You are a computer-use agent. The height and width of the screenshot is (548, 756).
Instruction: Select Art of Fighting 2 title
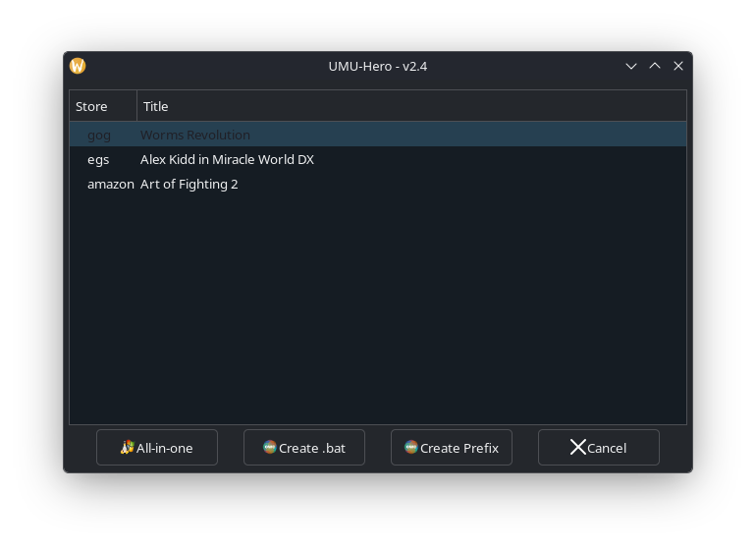click(x=189, y=185)
